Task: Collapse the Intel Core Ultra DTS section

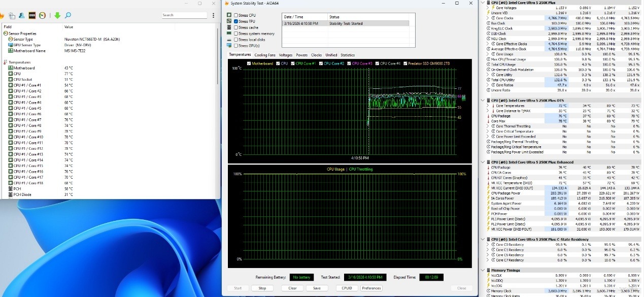Action: click(x=482, y=100)
